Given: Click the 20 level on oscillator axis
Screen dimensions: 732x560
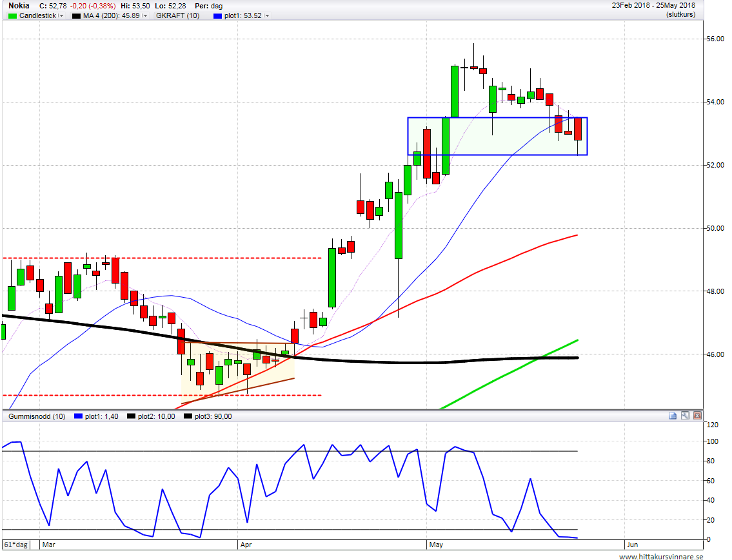Looking at the screenshot, I should click(x=711, y=520).
